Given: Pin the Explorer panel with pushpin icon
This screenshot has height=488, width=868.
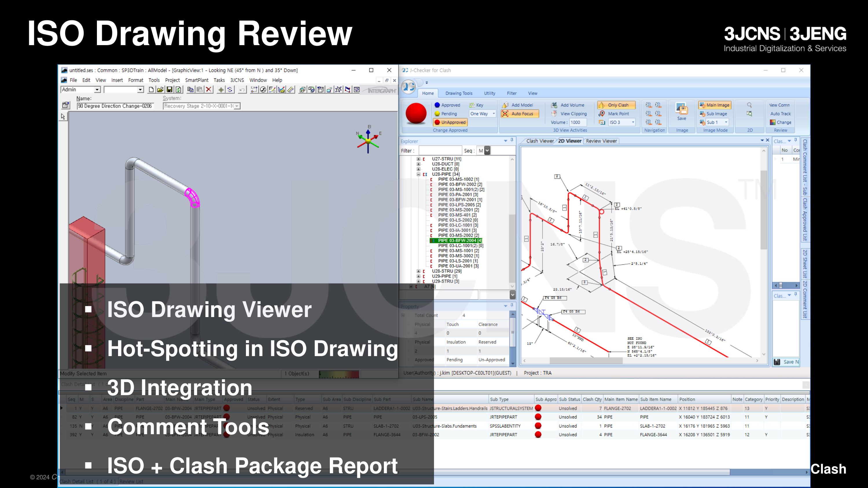Looking at the screenshot, I should [512, 140].
